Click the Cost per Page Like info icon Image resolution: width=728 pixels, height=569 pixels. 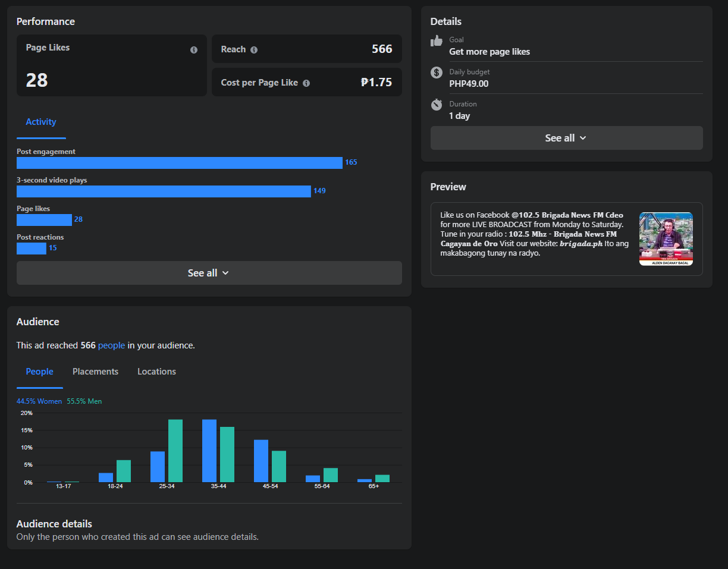pos(306,83)
